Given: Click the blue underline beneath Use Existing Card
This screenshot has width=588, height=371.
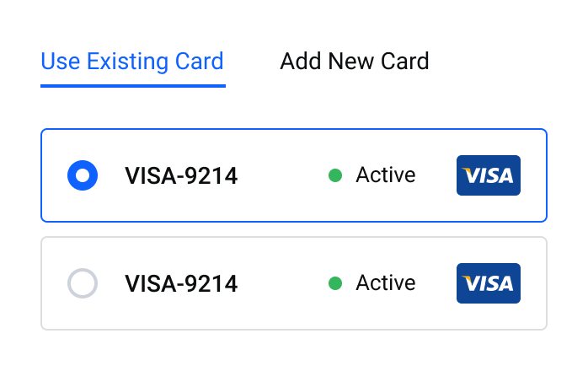Looking at the screenshot, I should point(133,86).
